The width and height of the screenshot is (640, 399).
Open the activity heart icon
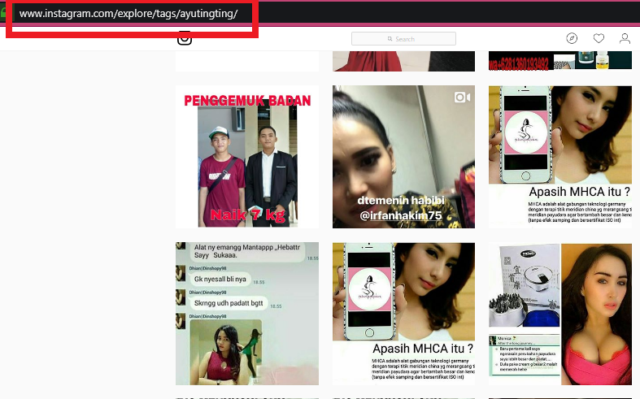pos(598,38)
